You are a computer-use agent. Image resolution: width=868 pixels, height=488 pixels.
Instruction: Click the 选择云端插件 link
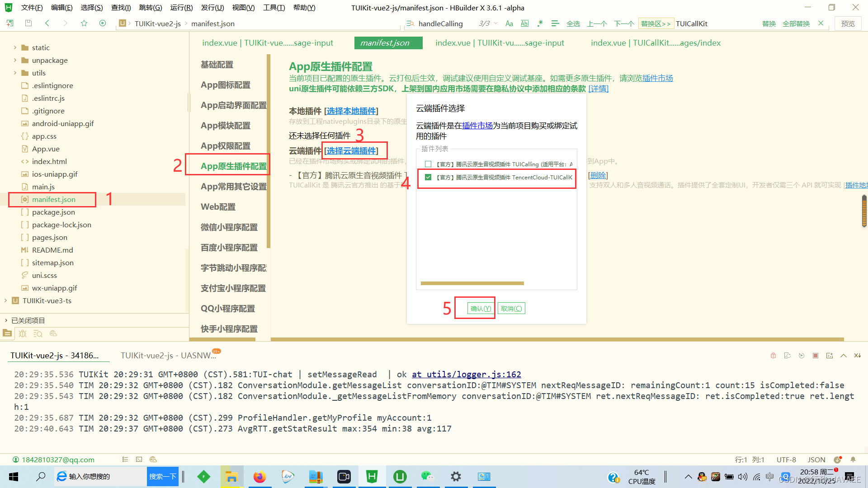(351, 151)
